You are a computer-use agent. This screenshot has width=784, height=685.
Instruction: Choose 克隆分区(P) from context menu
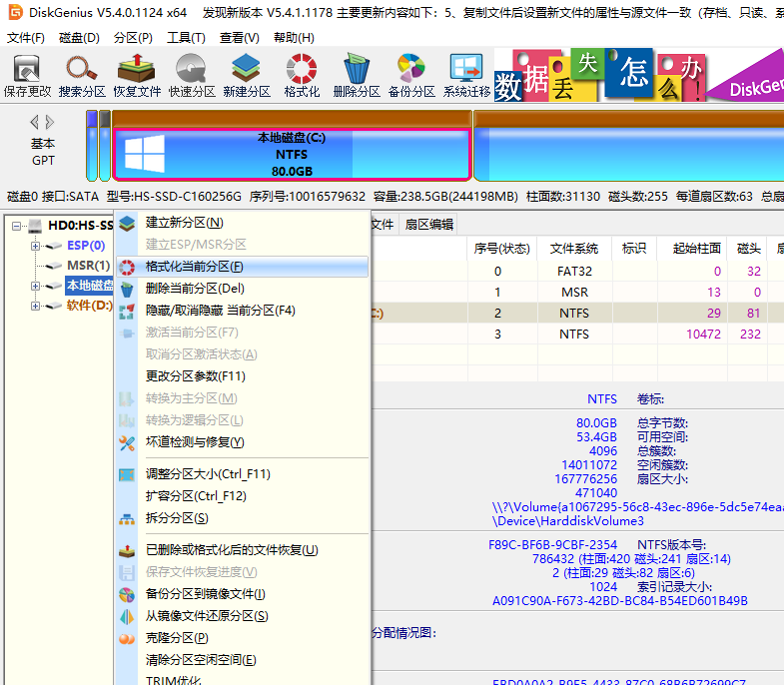177,638
